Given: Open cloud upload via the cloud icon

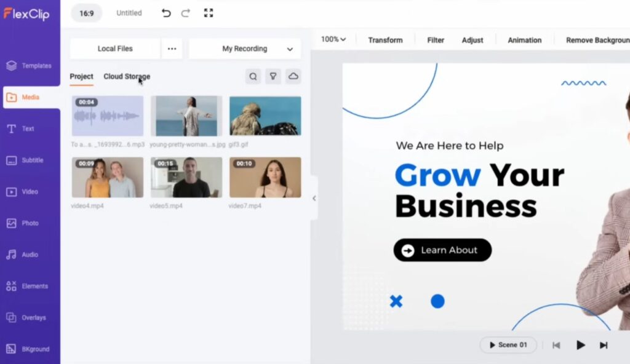Looking at the screenshot, I should [293, 76].
